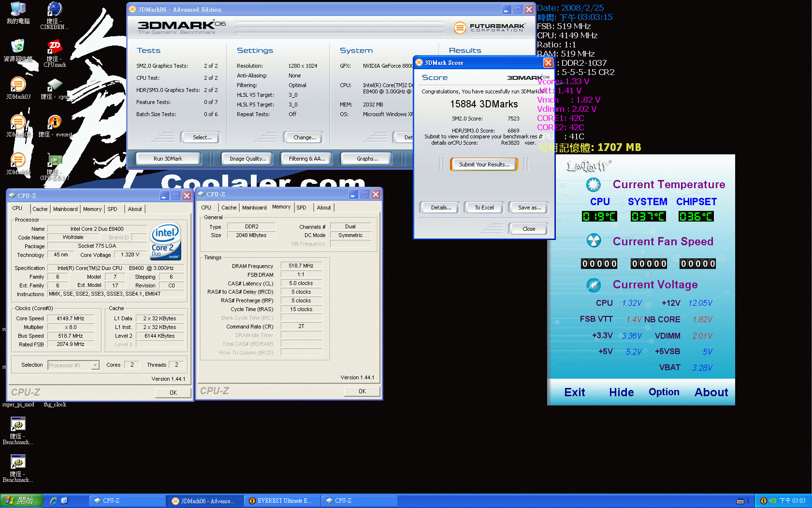
Task: Click the Futuremark Corporation logo
Action: point(489,28)
